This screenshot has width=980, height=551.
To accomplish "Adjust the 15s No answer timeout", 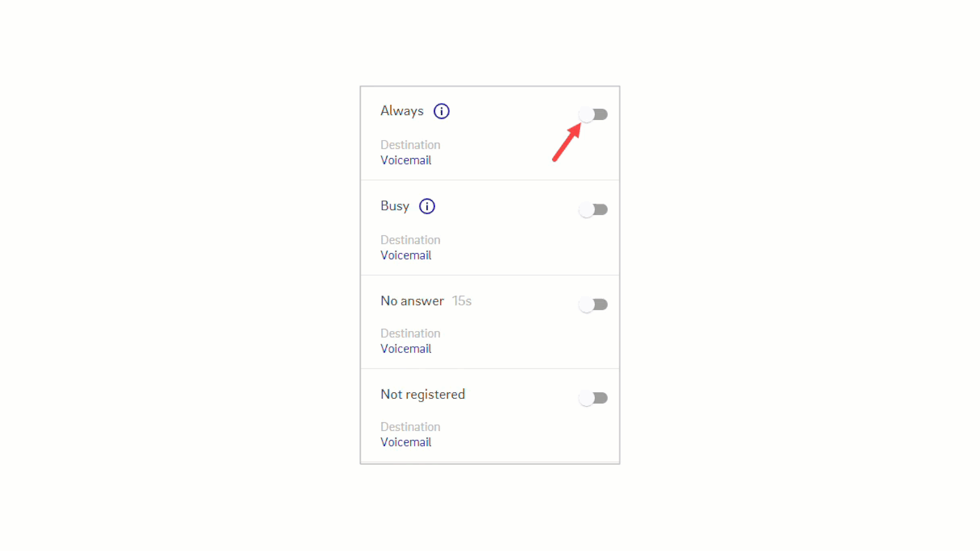I will point(462,301).
